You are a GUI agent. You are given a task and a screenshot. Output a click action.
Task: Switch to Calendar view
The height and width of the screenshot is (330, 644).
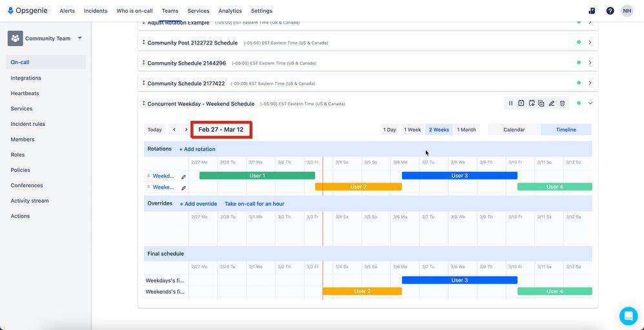click(514, 129)
